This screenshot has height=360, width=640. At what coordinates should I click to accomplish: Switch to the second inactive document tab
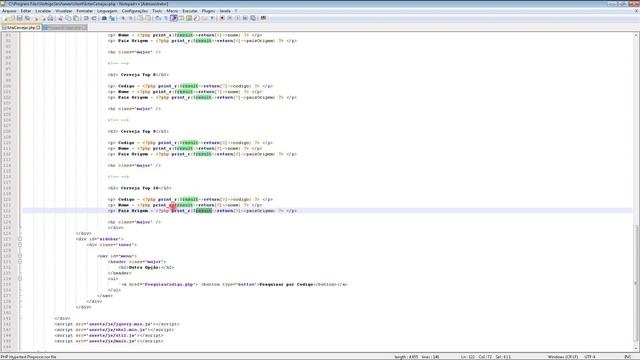pyautogui.click(x=64, y=28)
